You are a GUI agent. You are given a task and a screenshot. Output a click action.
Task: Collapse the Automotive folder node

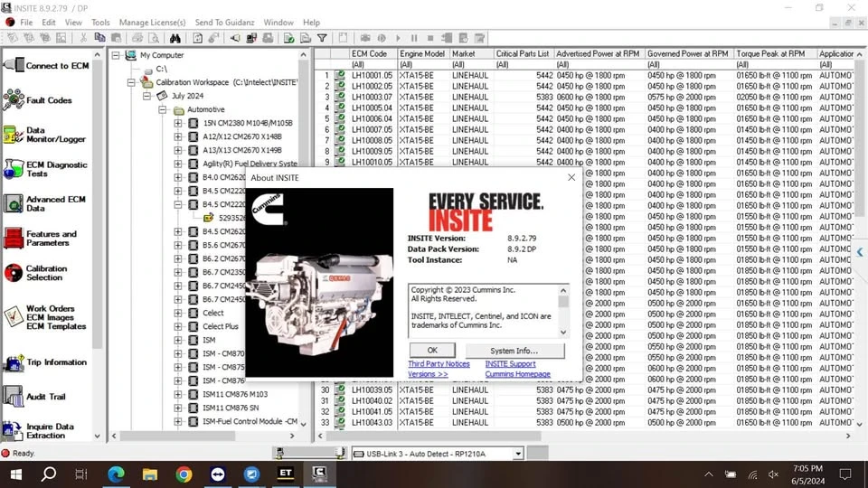click(162, 109)
